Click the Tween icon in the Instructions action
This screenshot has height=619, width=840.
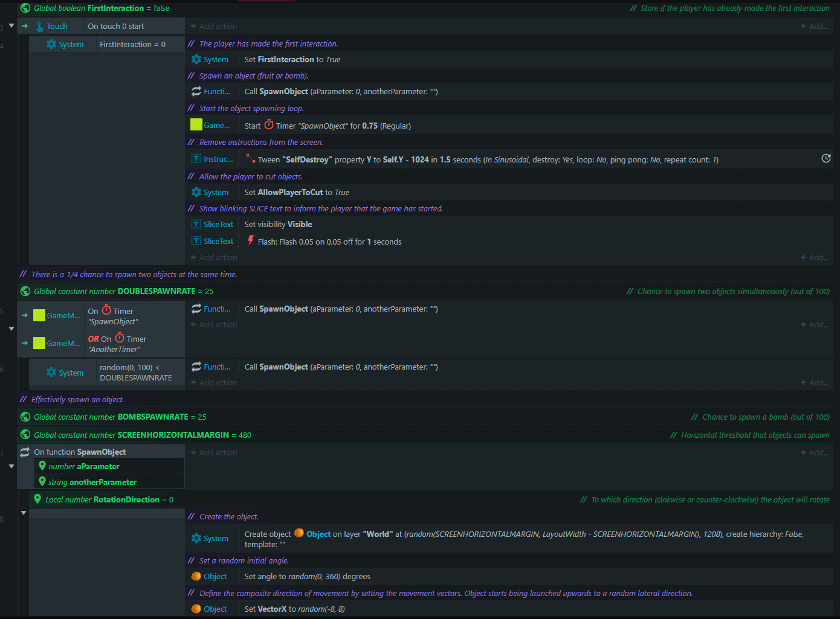[x=250, y=159]
